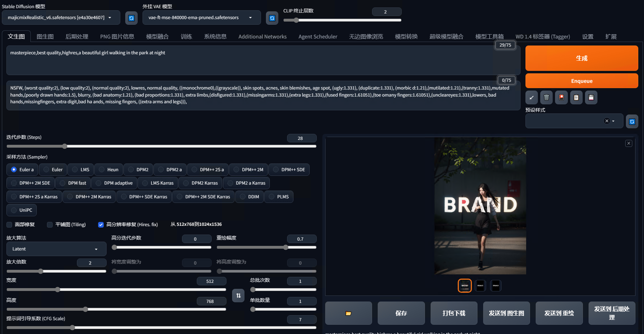Image resolution: width=644 pixels, height=334 pixels.
Task: Show extra networks with the red card icon
Action: (x=561, y=97)
